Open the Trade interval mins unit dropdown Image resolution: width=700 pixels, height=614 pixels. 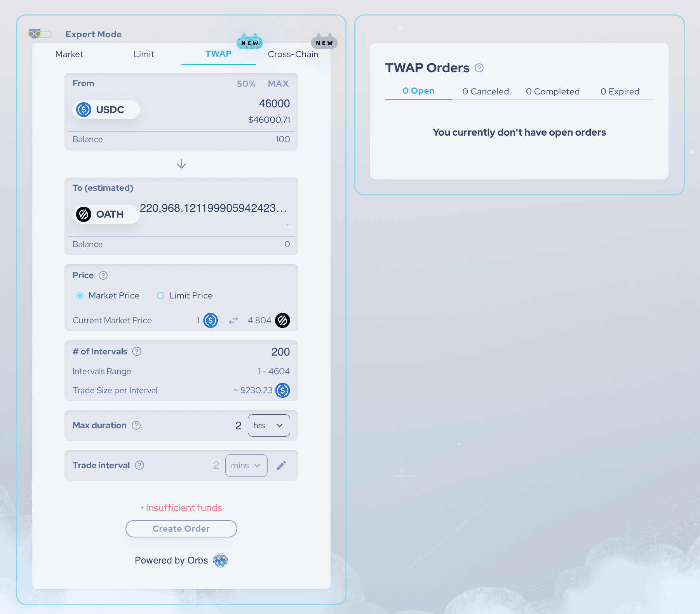(246, 466)
